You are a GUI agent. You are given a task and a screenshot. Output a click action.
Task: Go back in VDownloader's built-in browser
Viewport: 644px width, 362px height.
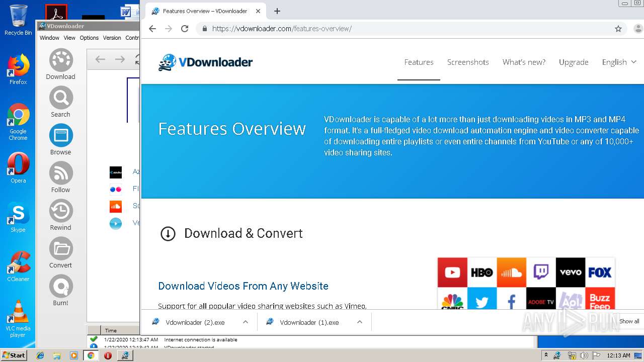(x=100, y=60)
